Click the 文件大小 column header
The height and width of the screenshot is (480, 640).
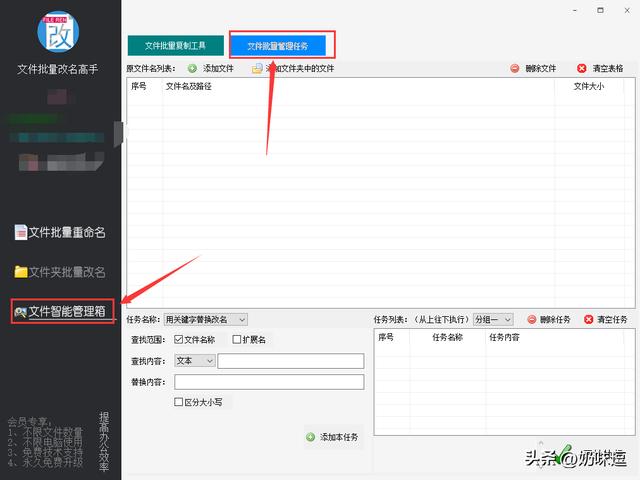pyautogui.click(x=589, y=86)
